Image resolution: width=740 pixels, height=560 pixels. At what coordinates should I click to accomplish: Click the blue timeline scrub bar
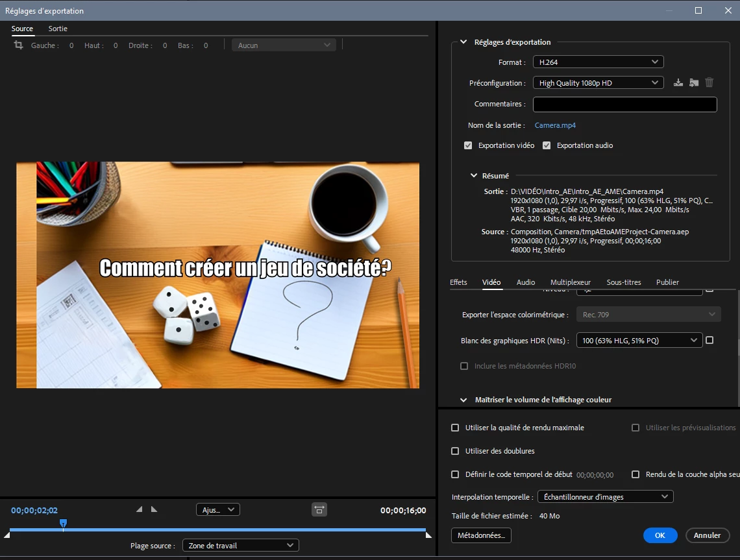(x=217, y=530)
